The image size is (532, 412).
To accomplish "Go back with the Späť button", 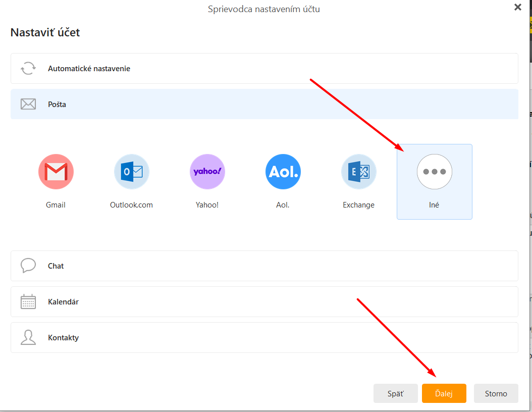I will tap(396, 393).
